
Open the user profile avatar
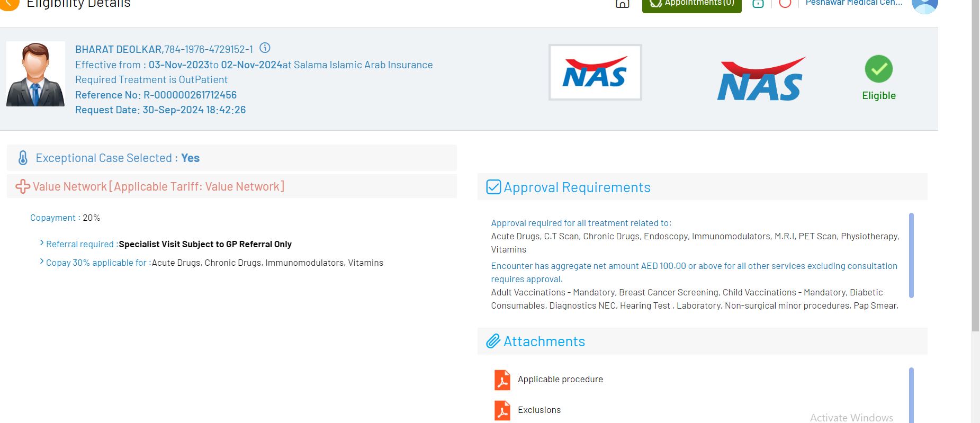[x=925, y=5]
